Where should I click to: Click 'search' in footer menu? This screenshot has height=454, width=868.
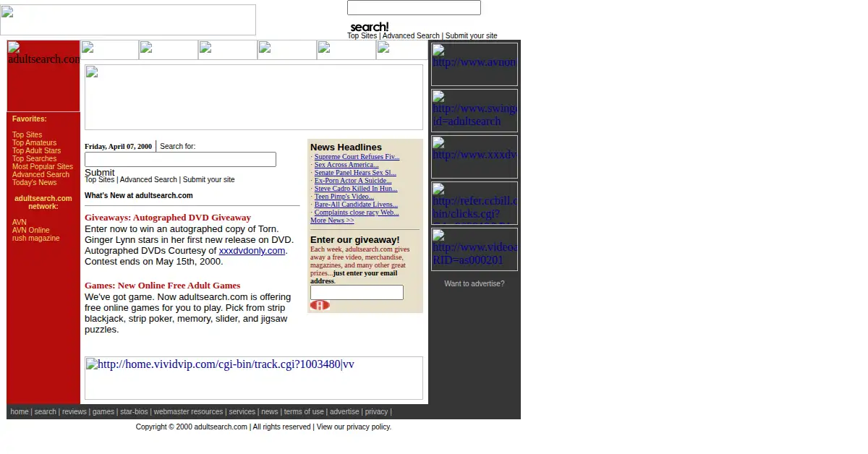pos(45,411)
